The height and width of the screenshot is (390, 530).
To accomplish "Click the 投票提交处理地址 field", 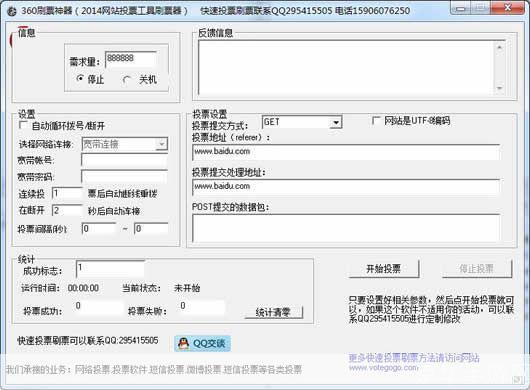I will click(346, 187).
